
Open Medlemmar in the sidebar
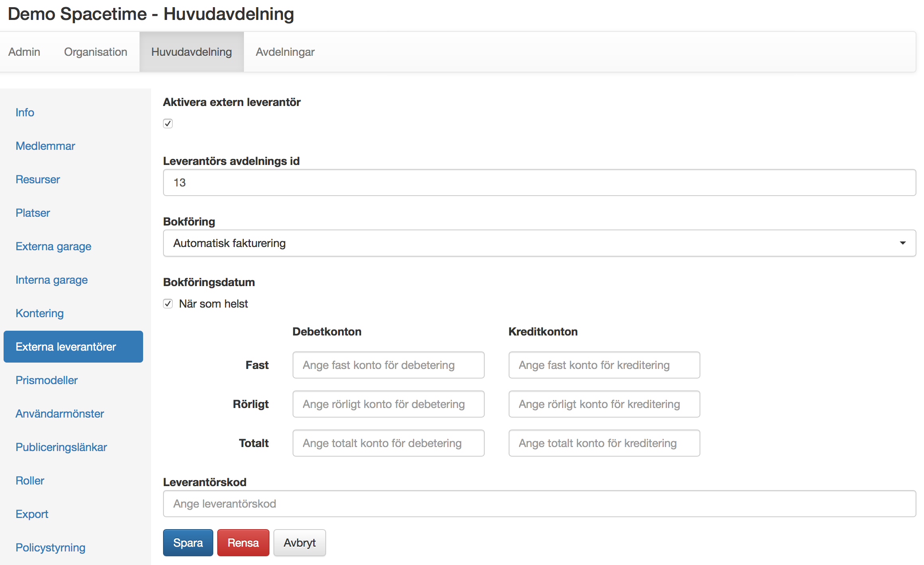click(45, 146)
